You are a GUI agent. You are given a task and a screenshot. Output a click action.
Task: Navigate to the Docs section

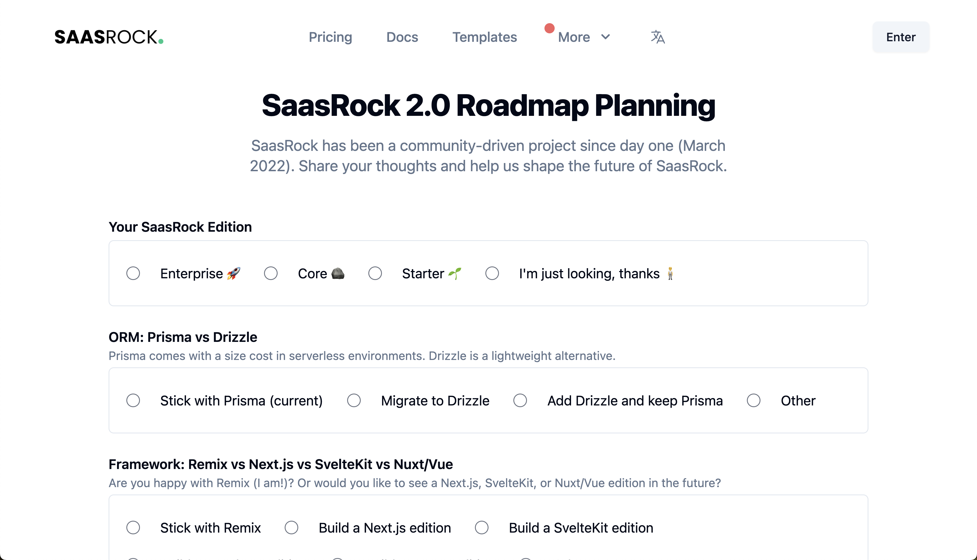[x=402, y=37]
